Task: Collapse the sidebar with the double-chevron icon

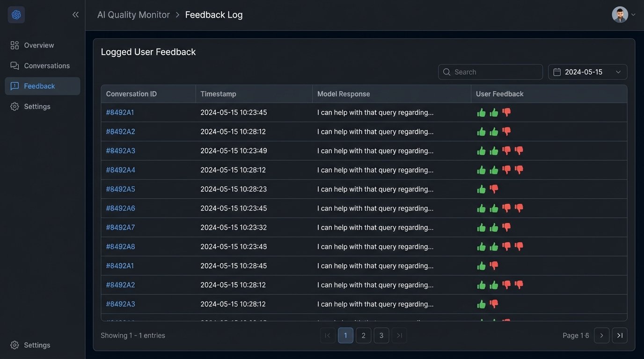Action: click(x=75, y=15)
